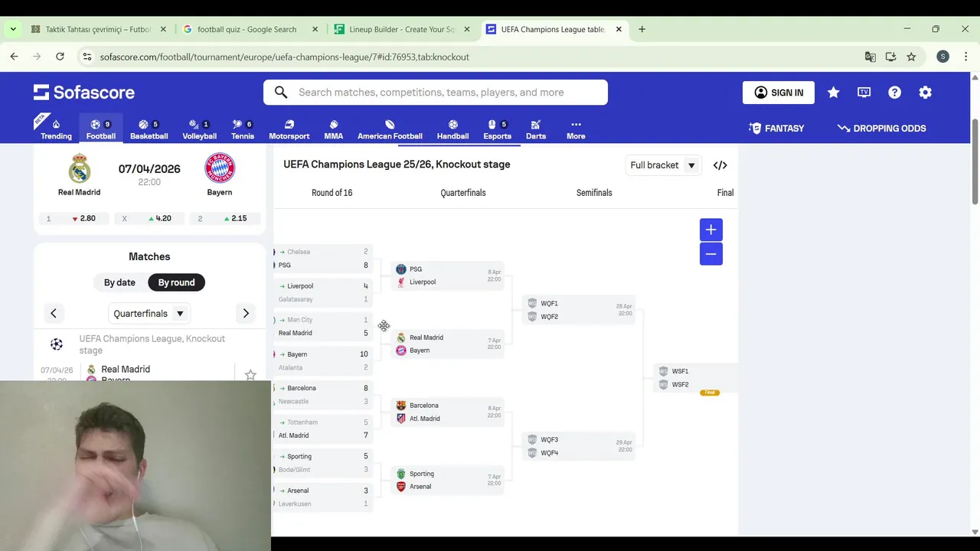Viewport: 980px width, 551px height.
Task: Open the DROPPING ODDS link
Action: click(x=882, y=129)
